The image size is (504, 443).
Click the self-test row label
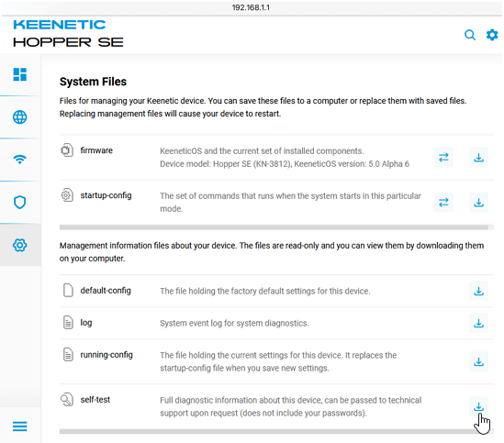click(x=95, y=400)
